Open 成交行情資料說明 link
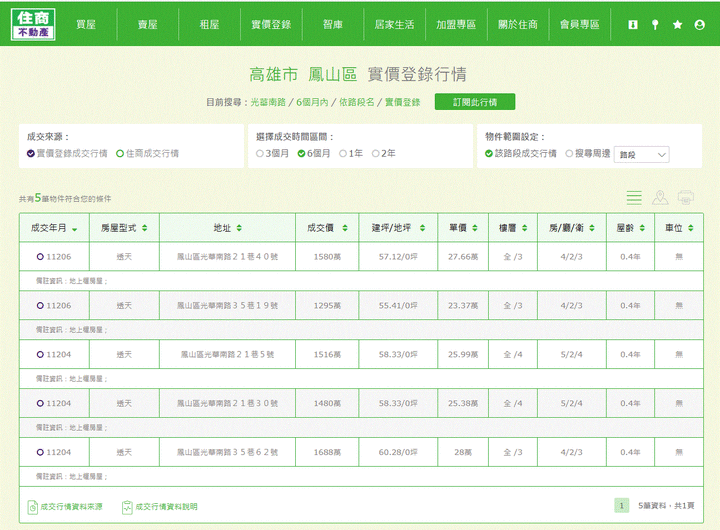The image size is (720, 530). pyautogui.click(x=166, y=507)
